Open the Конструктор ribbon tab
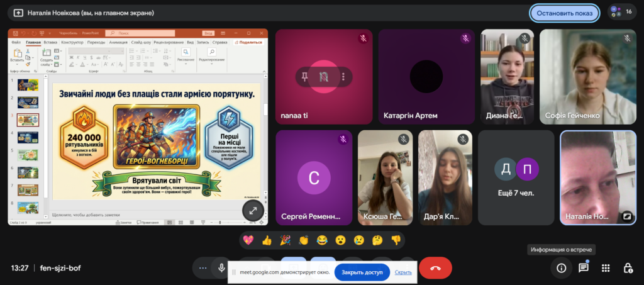Viewport: 644px width, 285px height. click(72, 42)
